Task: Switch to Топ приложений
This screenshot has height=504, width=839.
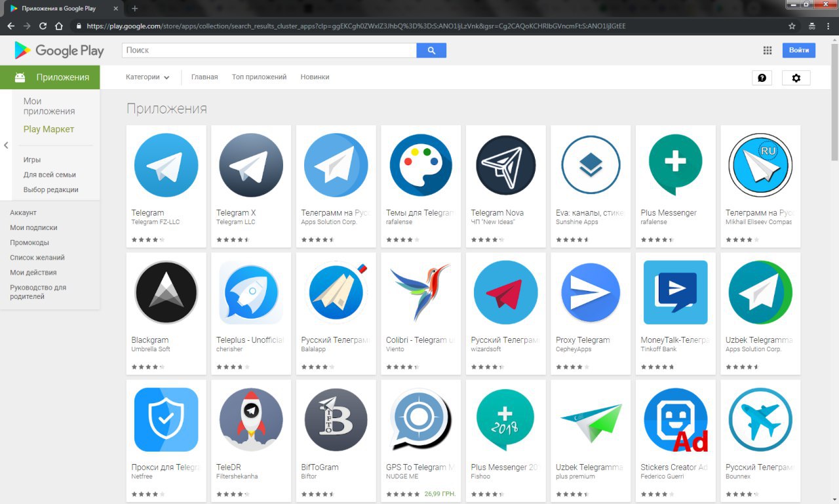Action: (x=259, y=77)
